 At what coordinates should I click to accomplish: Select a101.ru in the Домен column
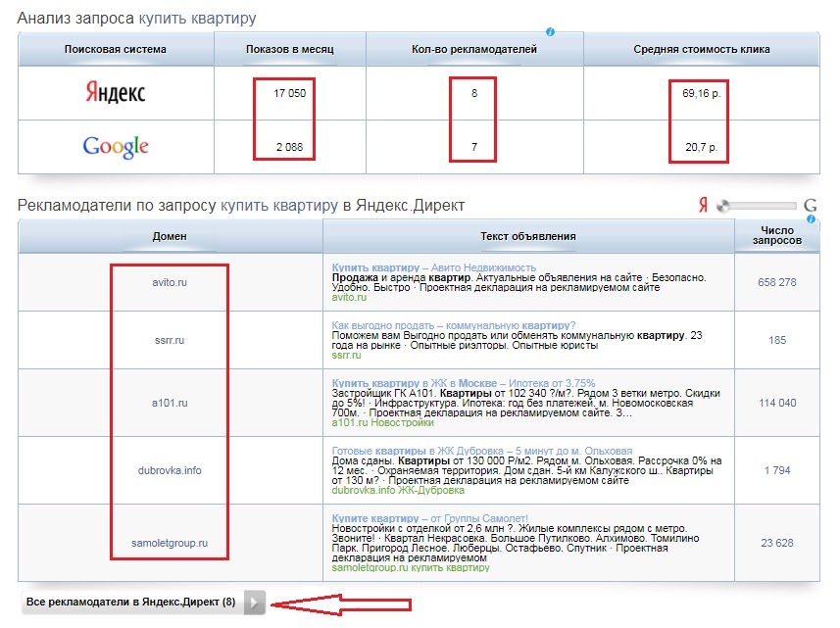coord(170,403)
